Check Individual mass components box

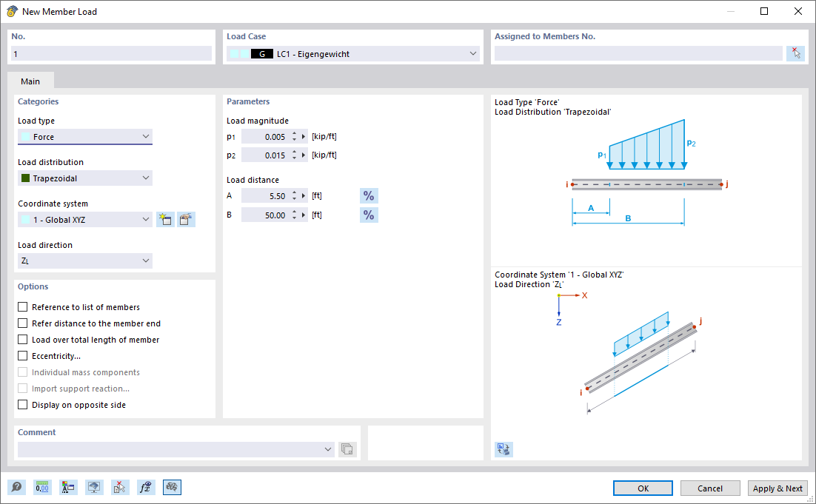click(22, 372)
